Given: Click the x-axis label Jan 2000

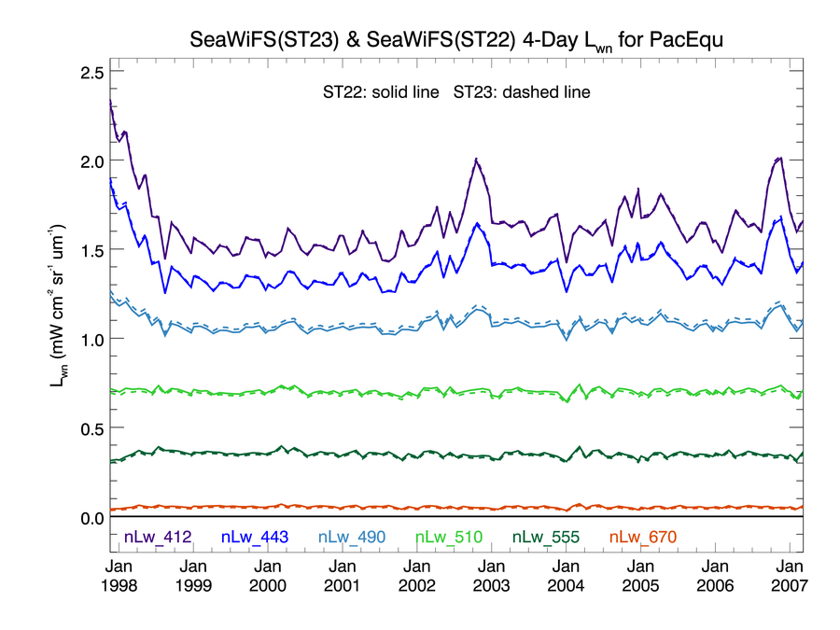Looking at the screenshot, I should [x=268, y=576].
